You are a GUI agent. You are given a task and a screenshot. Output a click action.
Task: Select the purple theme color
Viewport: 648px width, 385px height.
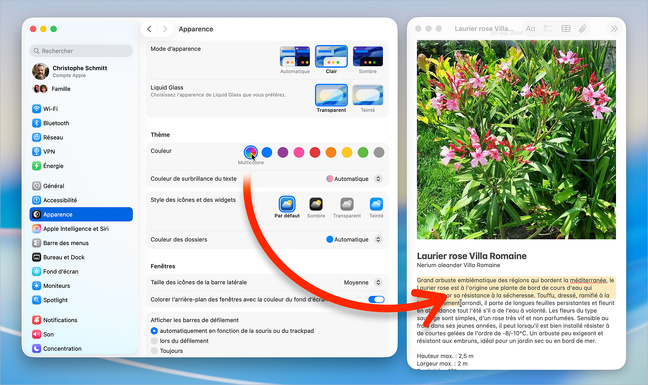pyautogui.click(x=283, y=152)
